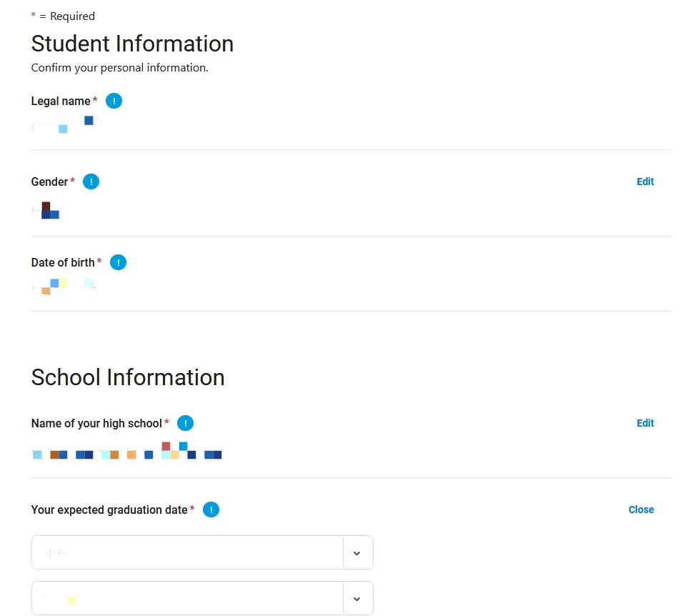
Task: Click the Gender label text
Action: click(49, 182)
